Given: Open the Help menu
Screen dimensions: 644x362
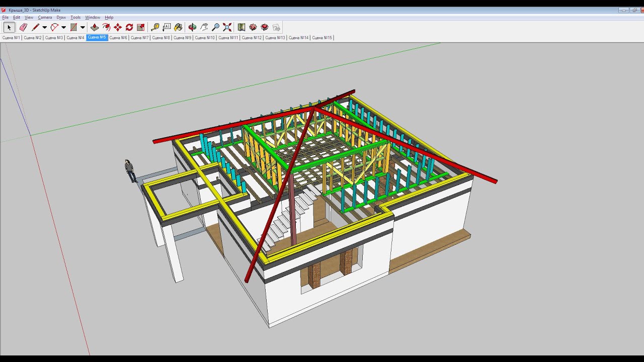Looking at the screenshot, I should click(x=109, y=17).
